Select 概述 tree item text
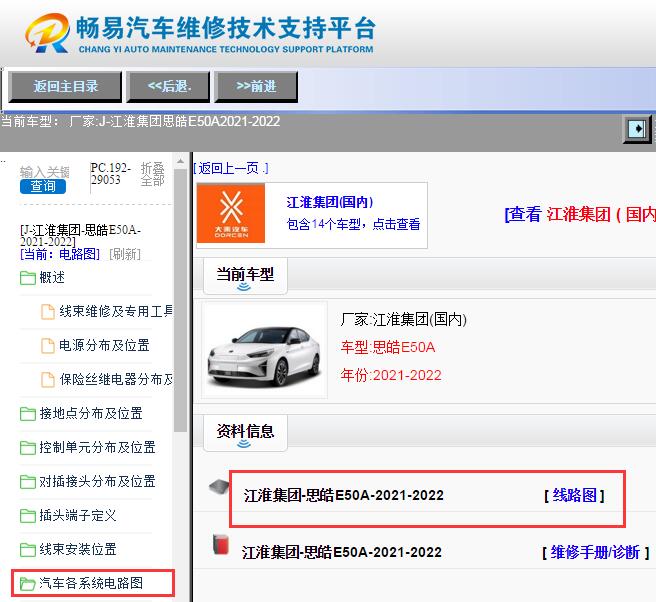 pos(52,277)
